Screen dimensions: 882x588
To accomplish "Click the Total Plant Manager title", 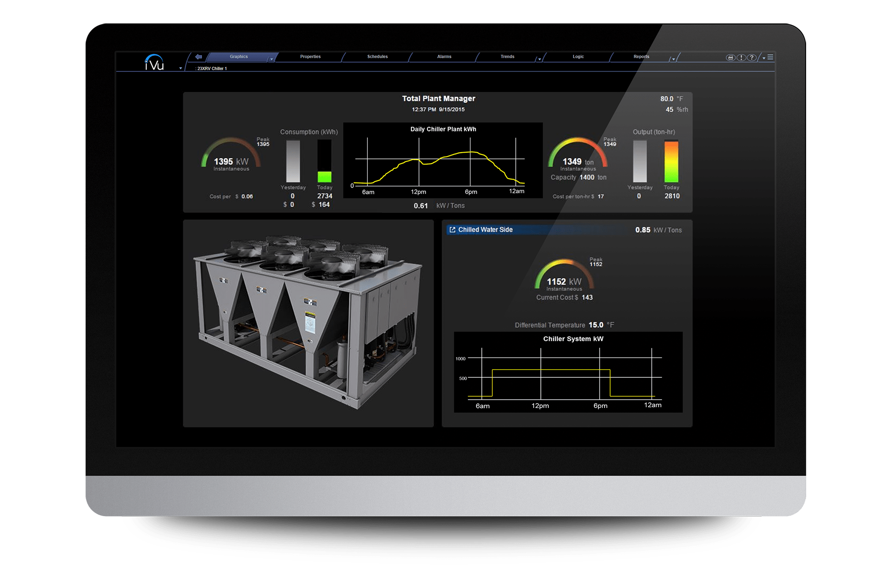I will [x=438, y=99].
